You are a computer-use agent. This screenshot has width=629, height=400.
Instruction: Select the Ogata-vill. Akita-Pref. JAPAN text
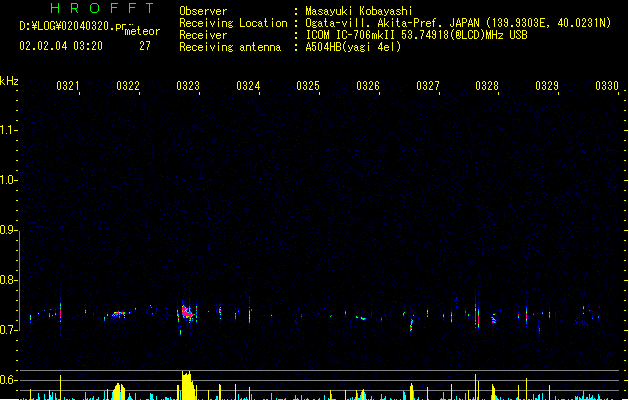tap(392, 23)
